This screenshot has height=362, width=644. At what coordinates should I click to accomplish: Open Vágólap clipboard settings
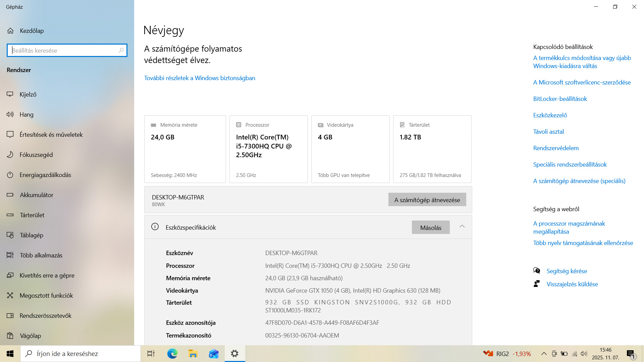coord(30,336)
